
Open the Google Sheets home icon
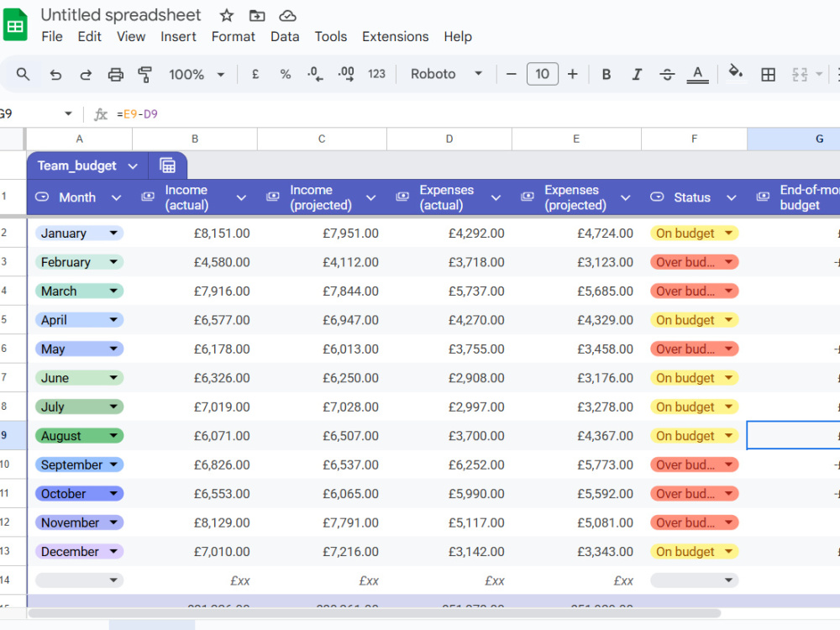pyautogui.click(x=15, y=25)
